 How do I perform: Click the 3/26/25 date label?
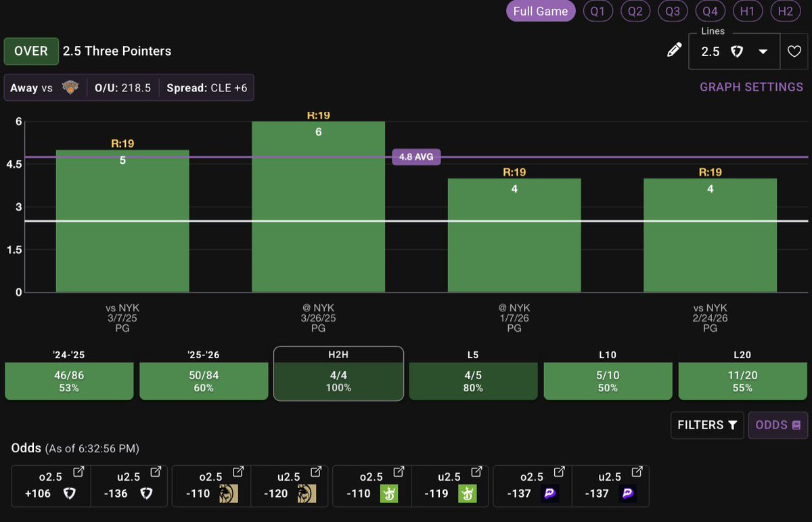318,318
